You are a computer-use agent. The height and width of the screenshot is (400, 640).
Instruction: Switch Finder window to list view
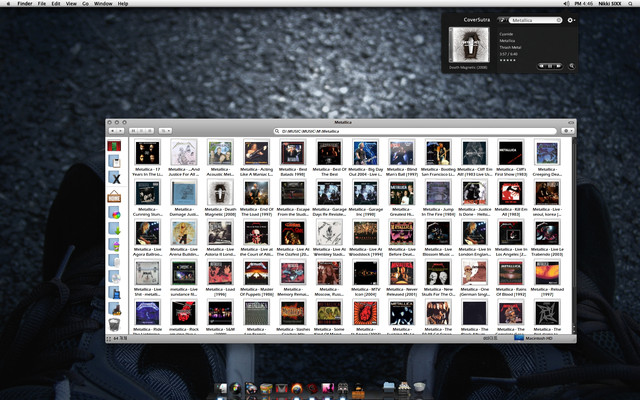pyautogui.click(x=141, y=131)
